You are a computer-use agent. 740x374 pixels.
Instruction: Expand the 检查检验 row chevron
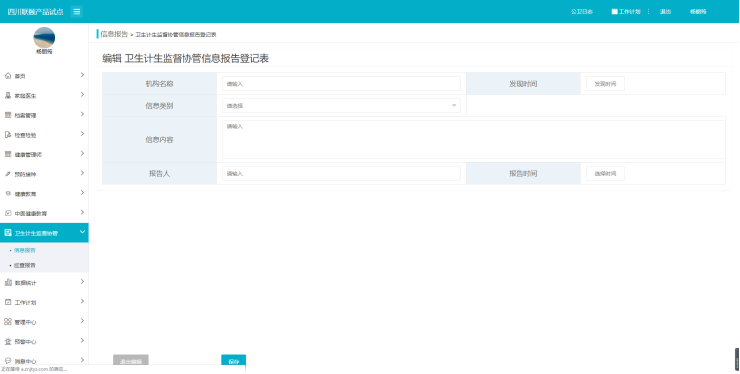coord(82,134)
